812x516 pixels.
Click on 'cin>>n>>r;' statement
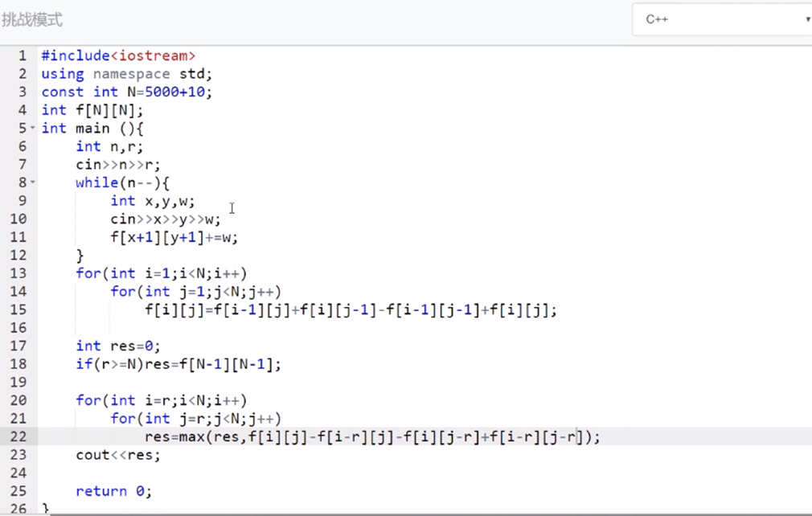[118, 165]
